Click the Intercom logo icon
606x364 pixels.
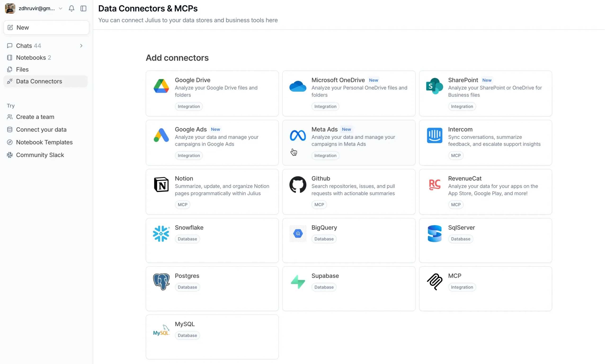(434, 135)
